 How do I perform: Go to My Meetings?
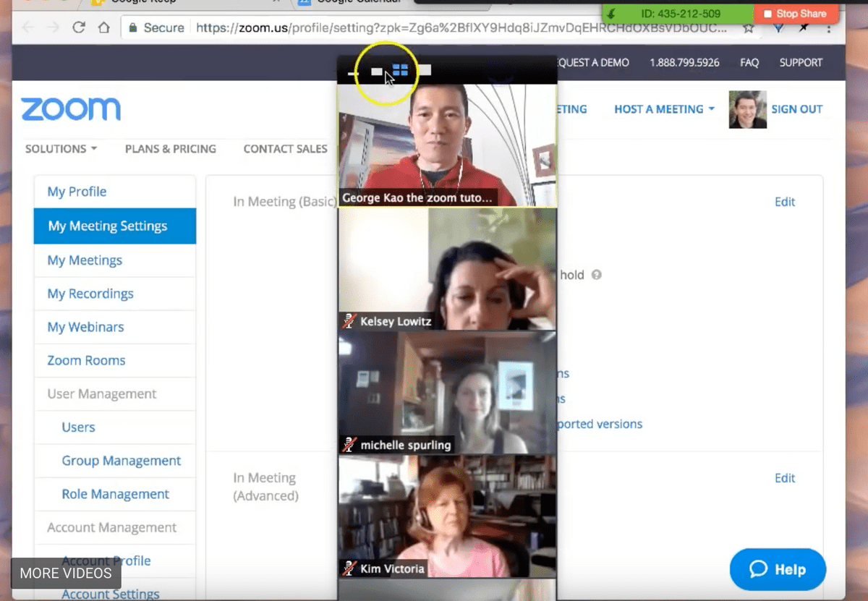115,260
